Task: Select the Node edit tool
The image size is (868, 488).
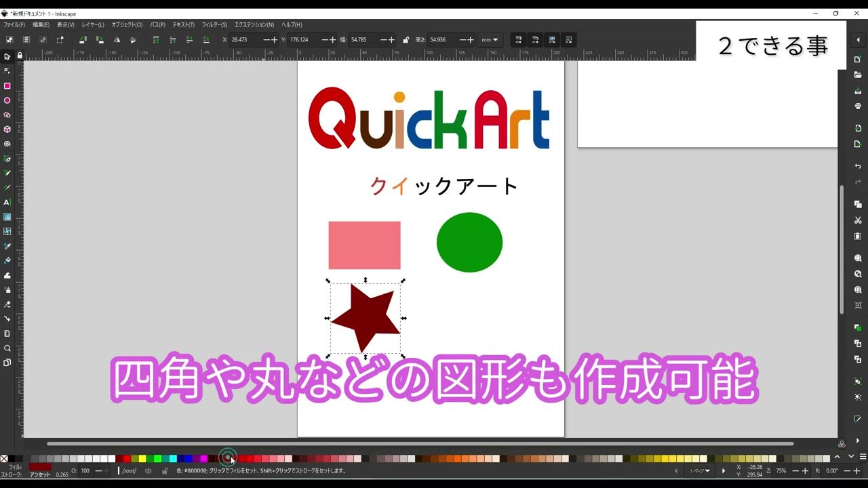Action: (7, 71)
